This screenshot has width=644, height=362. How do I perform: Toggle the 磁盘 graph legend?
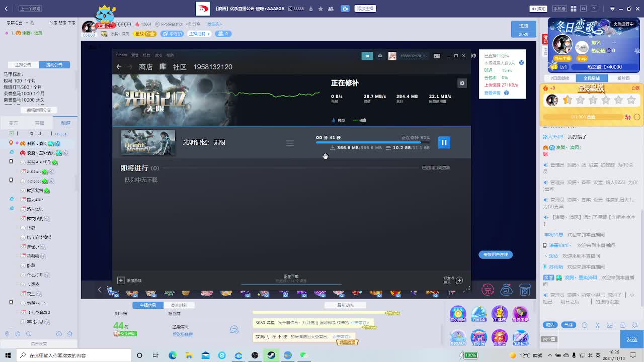pyautogui.click(x=360, y=120)
